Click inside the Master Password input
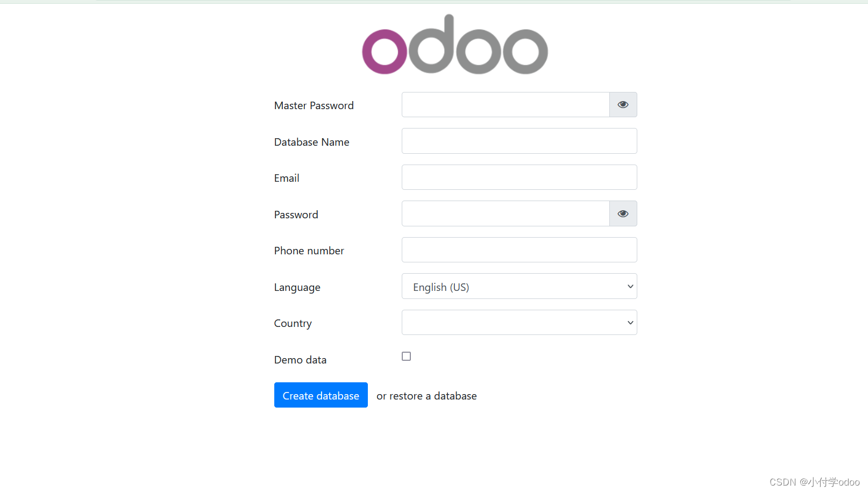Image resolution: width=868 pixels, height=492 pixels. 504,104
